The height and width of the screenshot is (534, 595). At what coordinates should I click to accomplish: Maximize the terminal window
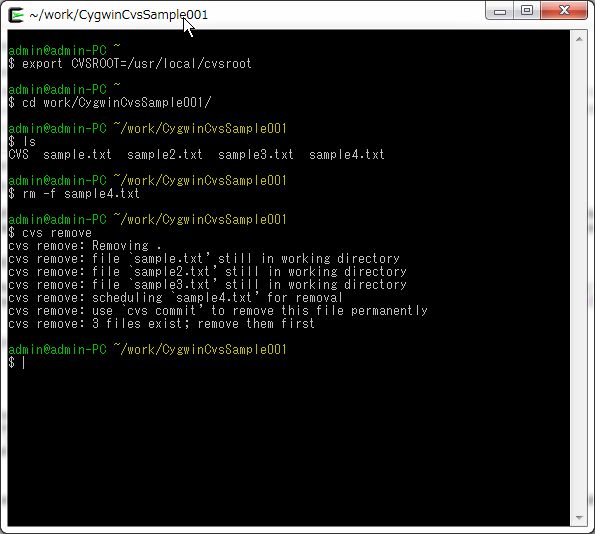tap(527, 11)
